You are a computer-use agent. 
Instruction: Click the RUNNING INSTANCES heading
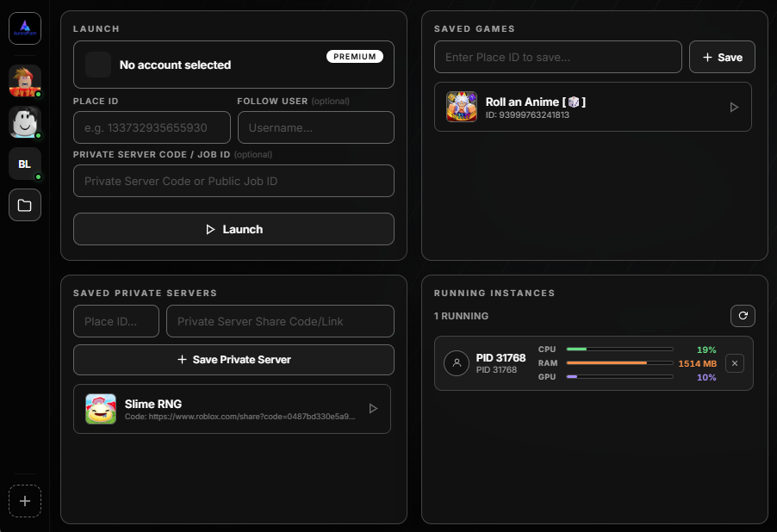(x=494, y=293)
